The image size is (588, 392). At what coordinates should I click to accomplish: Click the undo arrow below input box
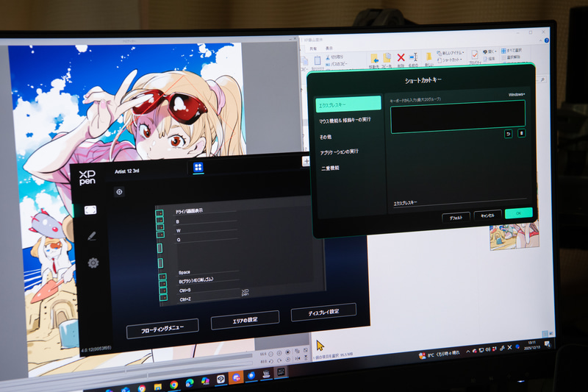tap(508, 134)
